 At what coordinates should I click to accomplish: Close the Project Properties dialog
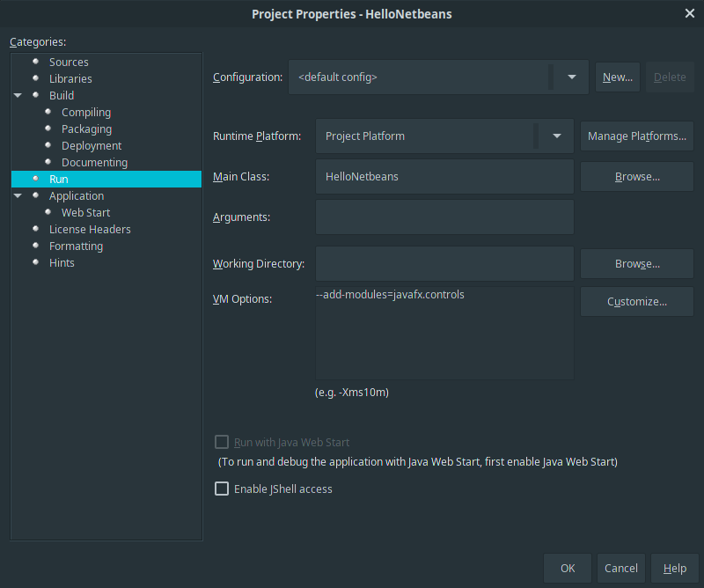point(689,13)
